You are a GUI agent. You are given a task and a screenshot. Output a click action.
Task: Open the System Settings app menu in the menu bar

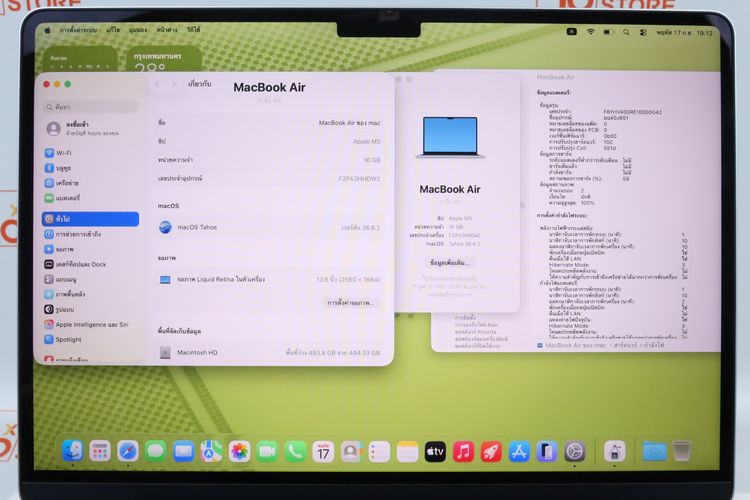click(78, 30)
